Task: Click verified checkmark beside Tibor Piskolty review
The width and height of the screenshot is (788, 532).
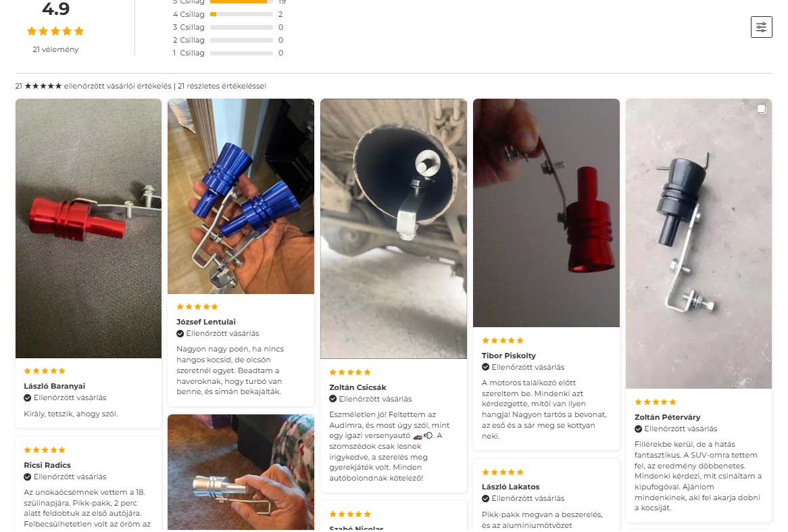Action: (485, 367)
